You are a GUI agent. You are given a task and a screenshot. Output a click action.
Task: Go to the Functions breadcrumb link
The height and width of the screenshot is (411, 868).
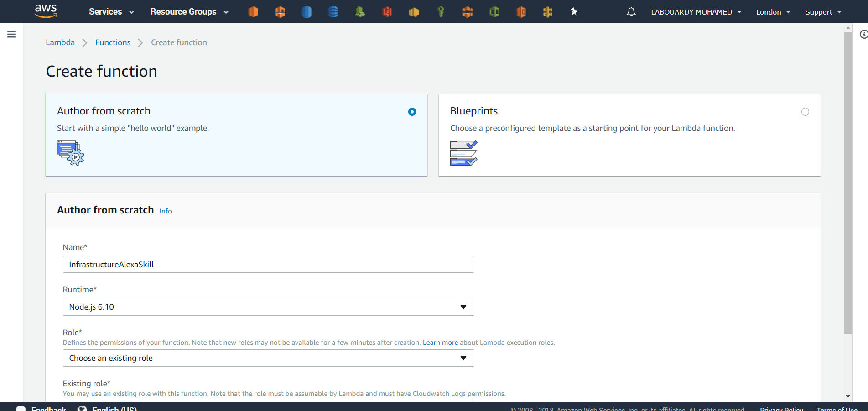point(113,42)
